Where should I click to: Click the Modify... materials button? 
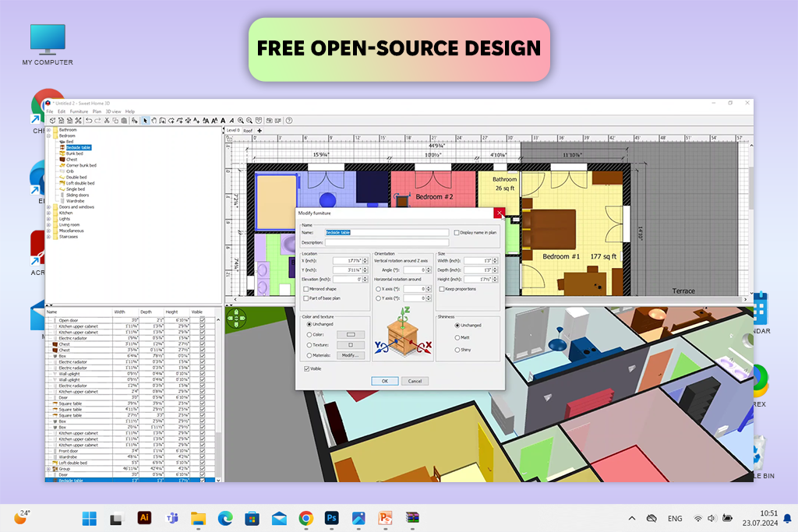pyautogui.click(x=350, y=355)
